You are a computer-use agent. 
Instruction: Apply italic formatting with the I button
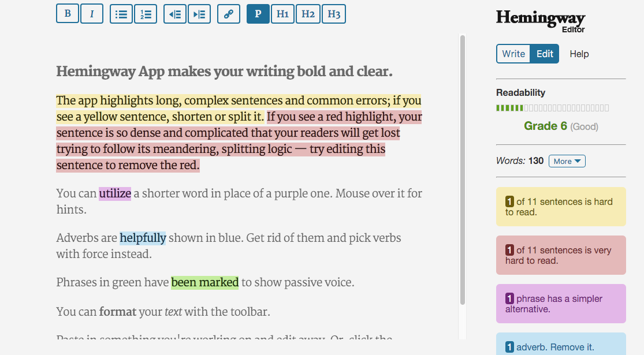[x=92, y=14]
